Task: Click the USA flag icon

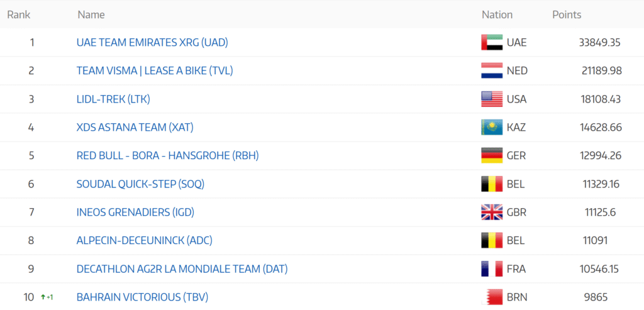Action: click(x=492, y=99)
